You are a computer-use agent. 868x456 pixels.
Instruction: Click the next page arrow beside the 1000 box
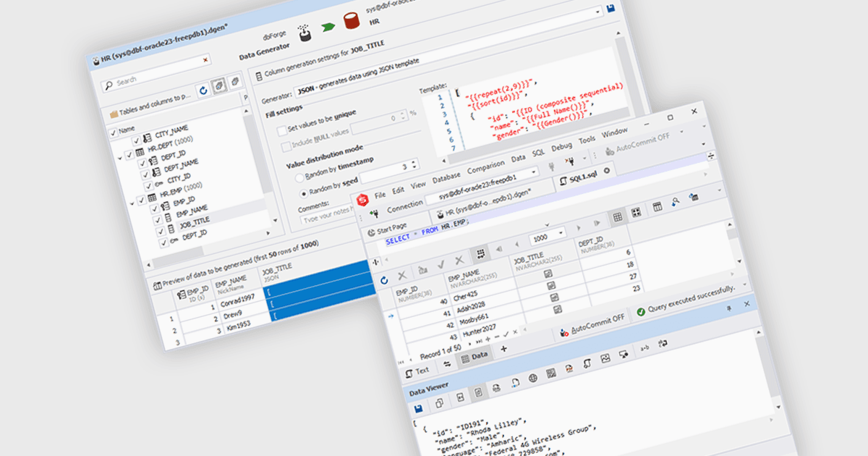coord(580,227)
